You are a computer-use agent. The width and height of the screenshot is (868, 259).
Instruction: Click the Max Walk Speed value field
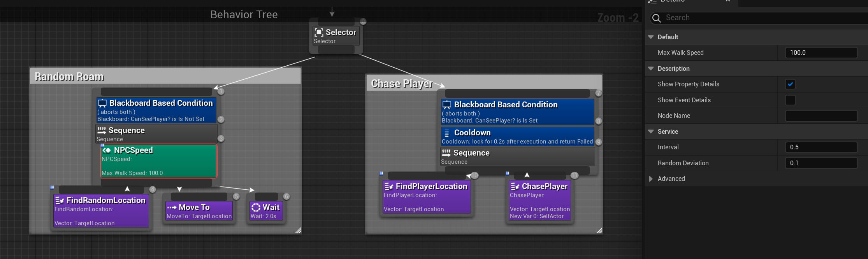[821, 52]
